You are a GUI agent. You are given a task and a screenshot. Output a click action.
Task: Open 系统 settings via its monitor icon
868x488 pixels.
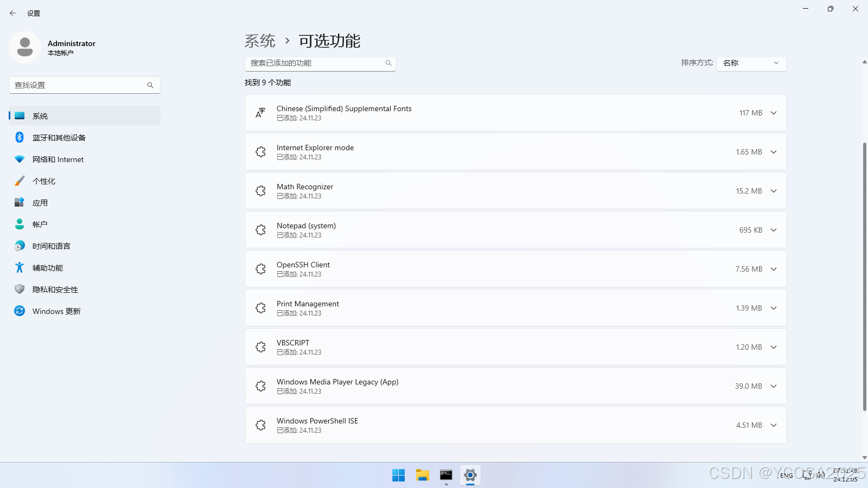coord(20,115)
